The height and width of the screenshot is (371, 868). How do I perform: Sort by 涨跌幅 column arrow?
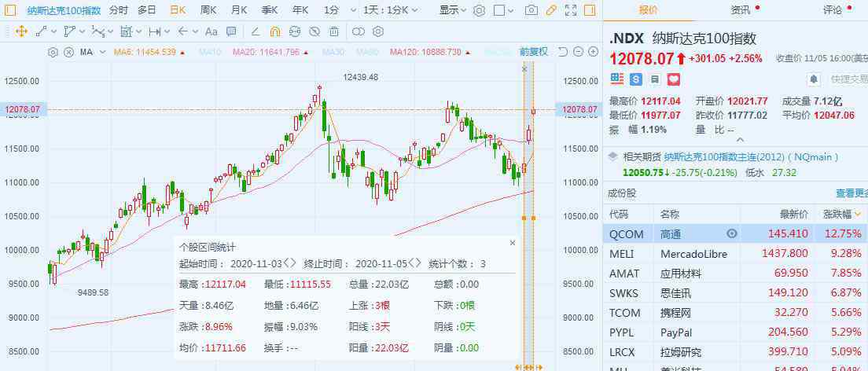tap(858, 213)
